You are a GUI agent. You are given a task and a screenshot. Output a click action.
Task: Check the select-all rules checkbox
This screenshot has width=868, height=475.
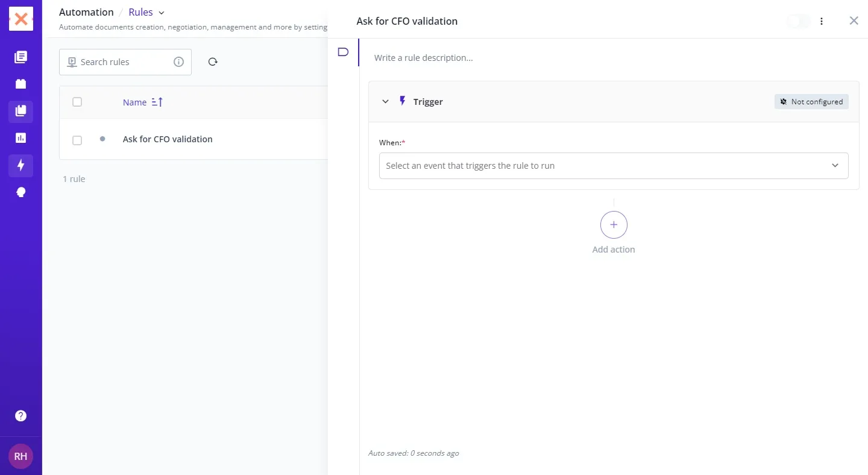[x=77, y=102]
